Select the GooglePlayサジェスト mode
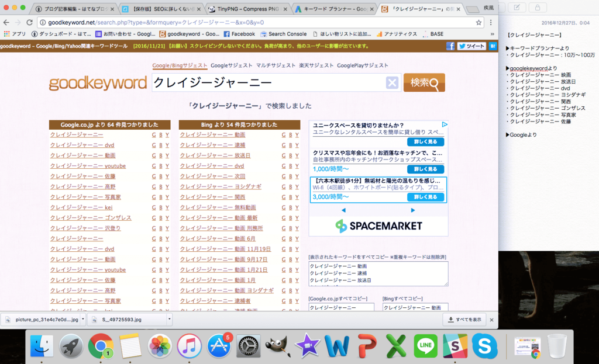This screenshot has width=599, height=364. click(363, 65)
